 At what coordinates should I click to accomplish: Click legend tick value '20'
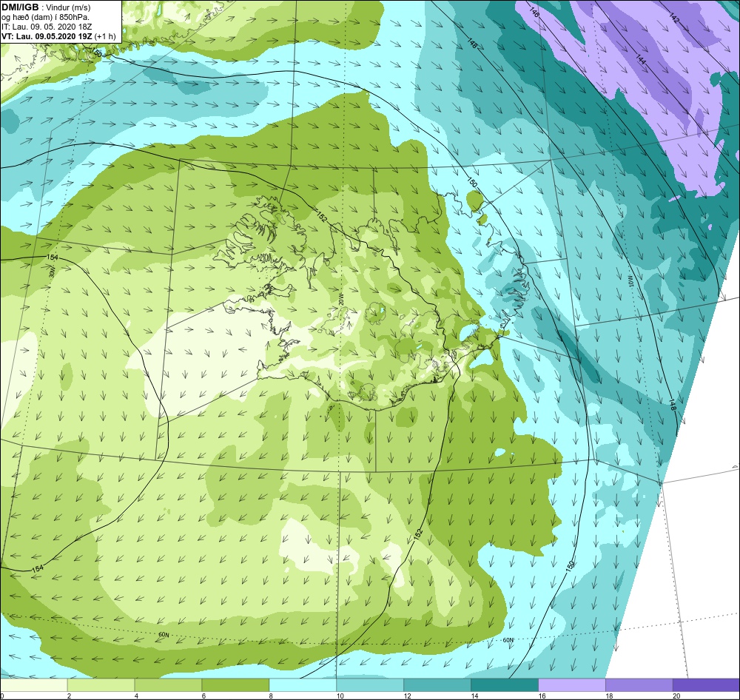[676, 696]
